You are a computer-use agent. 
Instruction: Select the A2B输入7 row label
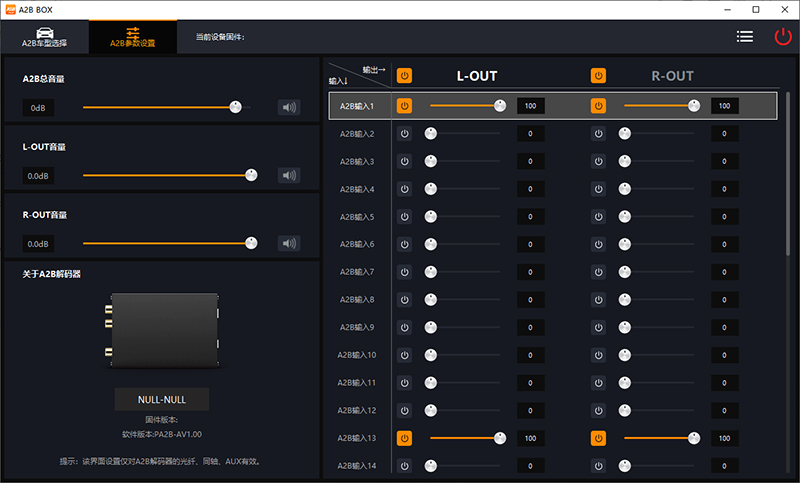357,272
